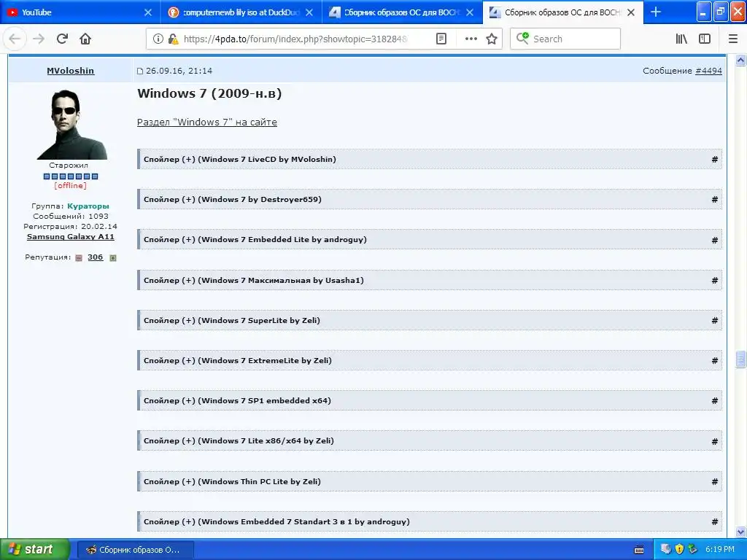Focus the Search input field
Image resolution: width=747 pixels, height=560 pixels.
tap(565, 39)
